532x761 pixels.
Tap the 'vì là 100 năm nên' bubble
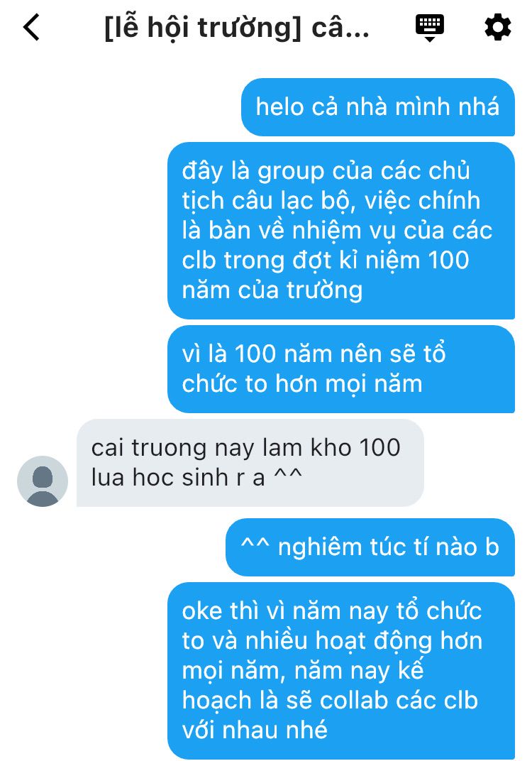[341, 369]
